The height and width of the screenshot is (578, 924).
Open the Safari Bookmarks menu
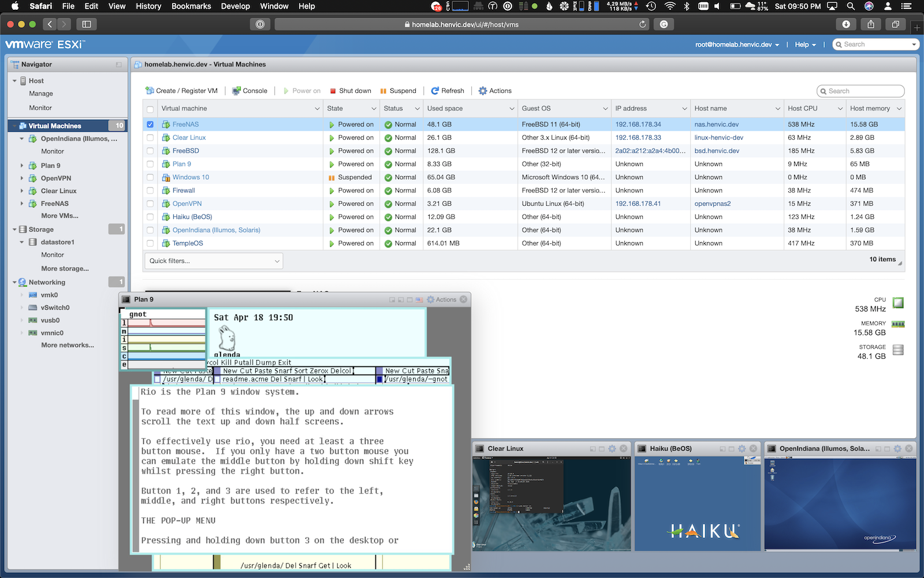pos(191,6)
